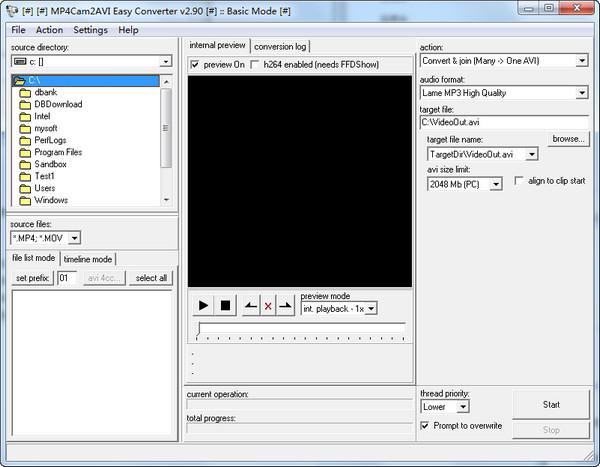This screenshot has width=600, height=467.
Task: Click the preview seek slider handle
Action: (x=198, y=331)
